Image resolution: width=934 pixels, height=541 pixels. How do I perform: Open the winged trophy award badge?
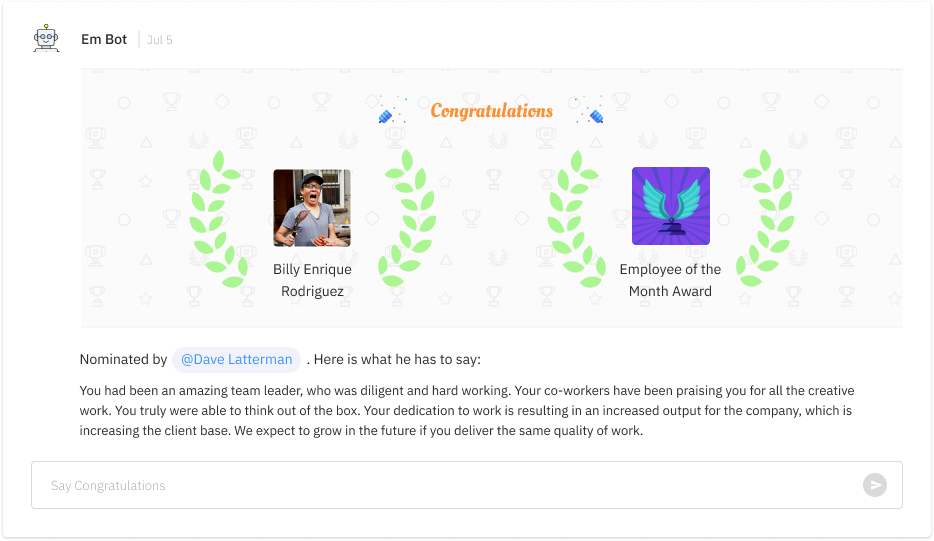[x=671, y=206]
